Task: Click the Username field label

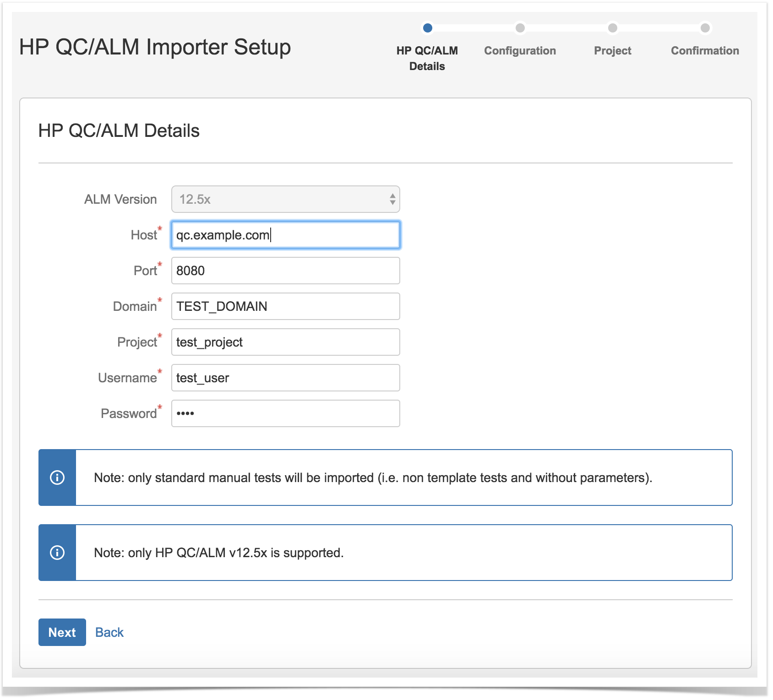Action: [x=127, y=378]
